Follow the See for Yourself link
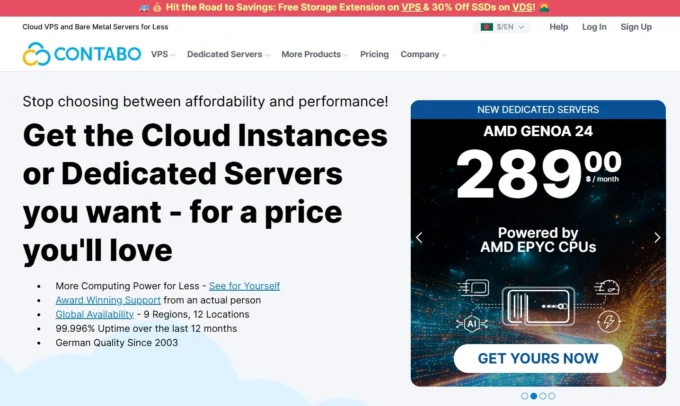This screenshot has height=406, width=680. (244, 286)
